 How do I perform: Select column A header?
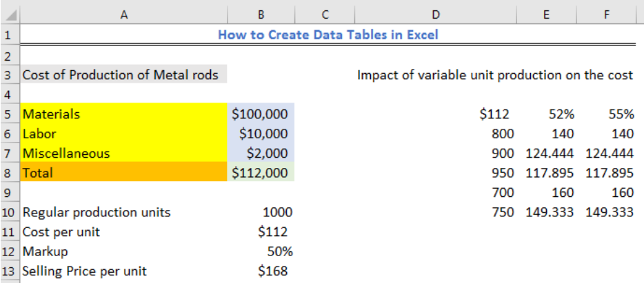point(123,15)
